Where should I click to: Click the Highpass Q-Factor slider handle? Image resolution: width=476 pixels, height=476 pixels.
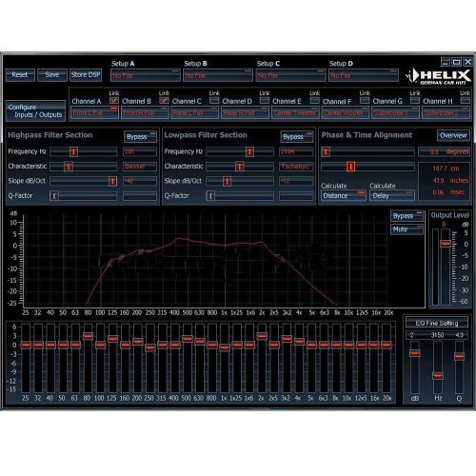click(54, 196)
